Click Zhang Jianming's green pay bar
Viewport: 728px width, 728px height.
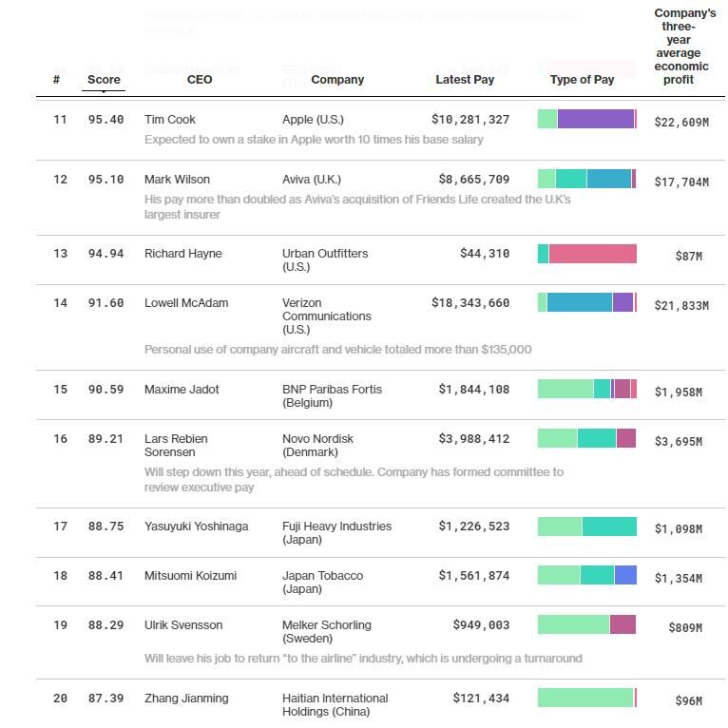pyautogui.click(x=584, y=699)
